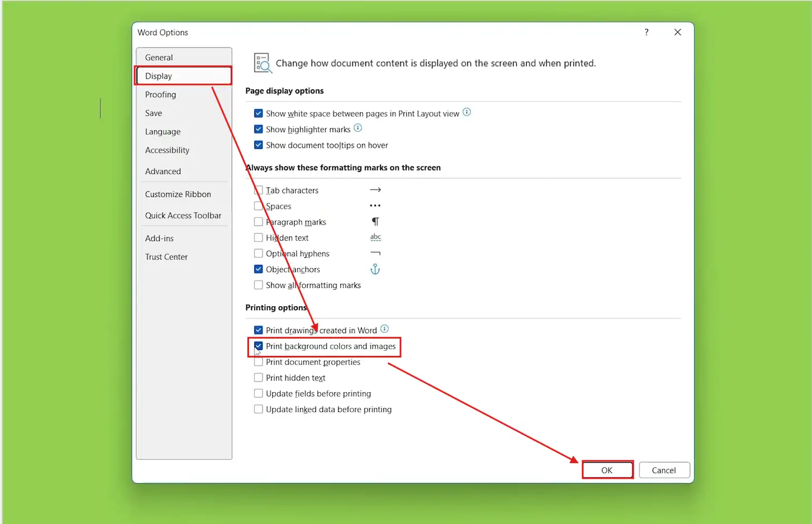Check the Spaces formatting mark box
This screenshot has height=524, width=812.
click(259, 206)
